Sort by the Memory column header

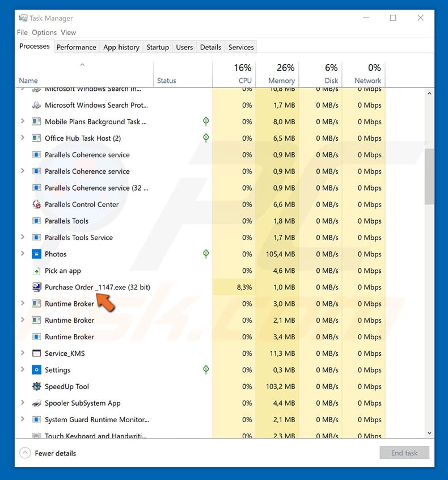click(x=277, y=75)
